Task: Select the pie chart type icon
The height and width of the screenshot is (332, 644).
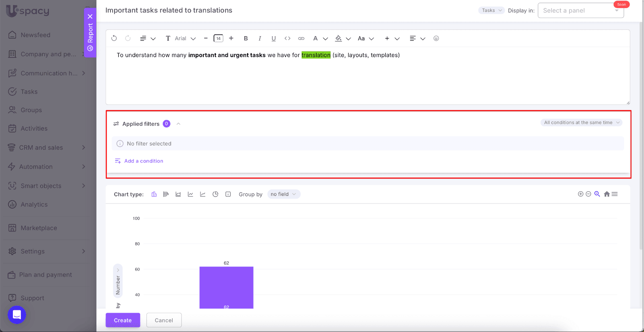Action: point(215,194)
